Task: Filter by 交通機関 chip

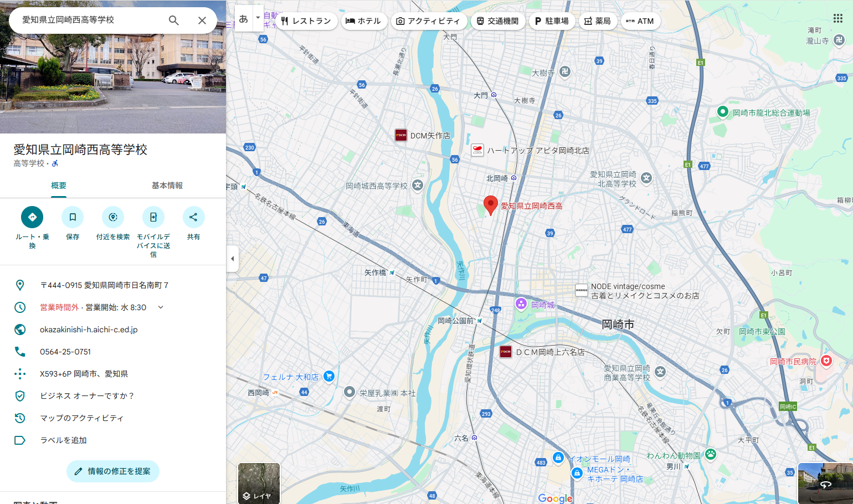Action: point(498,21)
